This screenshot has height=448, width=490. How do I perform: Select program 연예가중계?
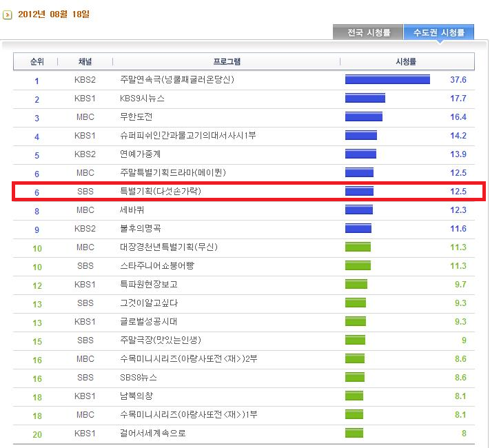[141, 154]
